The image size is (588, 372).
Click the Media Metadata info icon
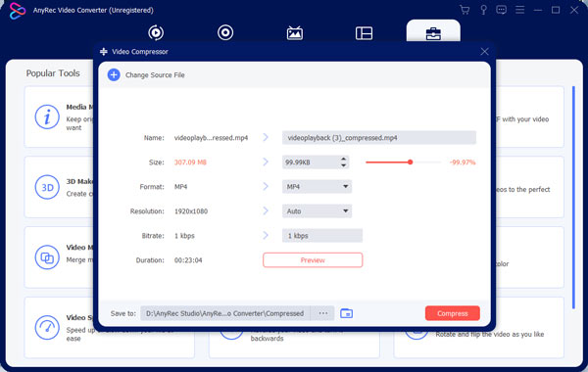(47, 116)
